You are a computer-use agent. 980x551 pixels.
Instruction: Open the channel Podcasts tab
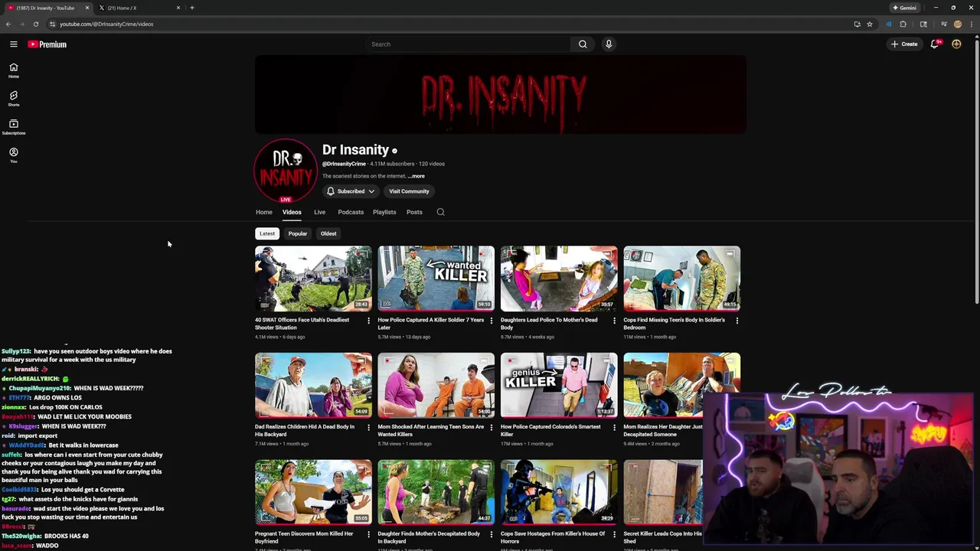pos(351,212)
